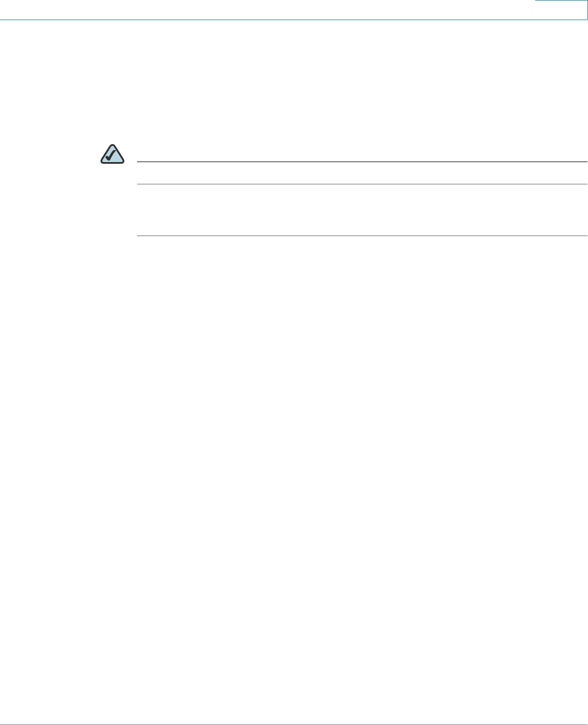The image size is (588, 725).
Task: Click the blank space between black and blue rules
Action: pos(362,173)
